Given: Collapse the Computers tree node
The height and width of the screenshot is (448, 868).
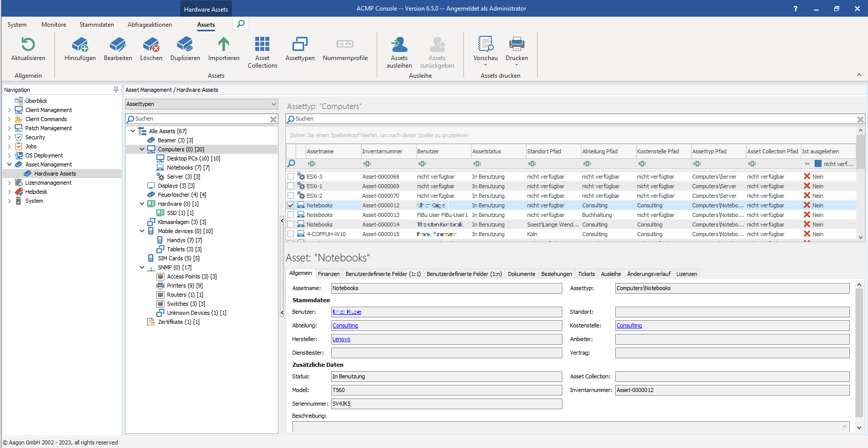Looking at the screenshot, I should (142, 149).
